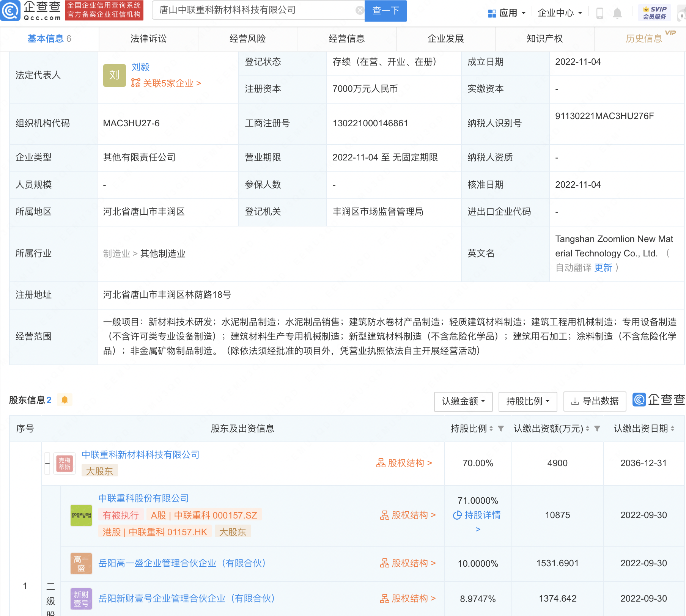
Task: Switch to 经营信息 tab
Action: [x=346, y=39]
